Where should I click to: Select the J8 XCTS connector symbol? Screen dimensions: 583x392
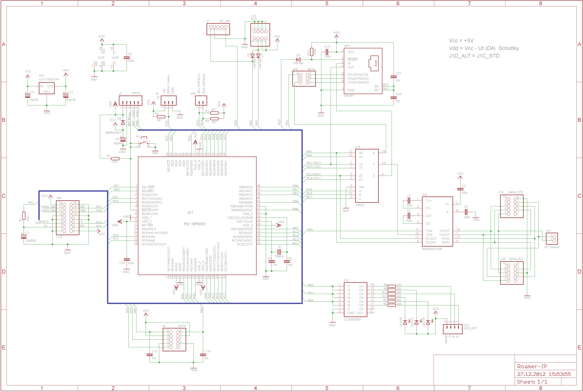coord(174,340)
